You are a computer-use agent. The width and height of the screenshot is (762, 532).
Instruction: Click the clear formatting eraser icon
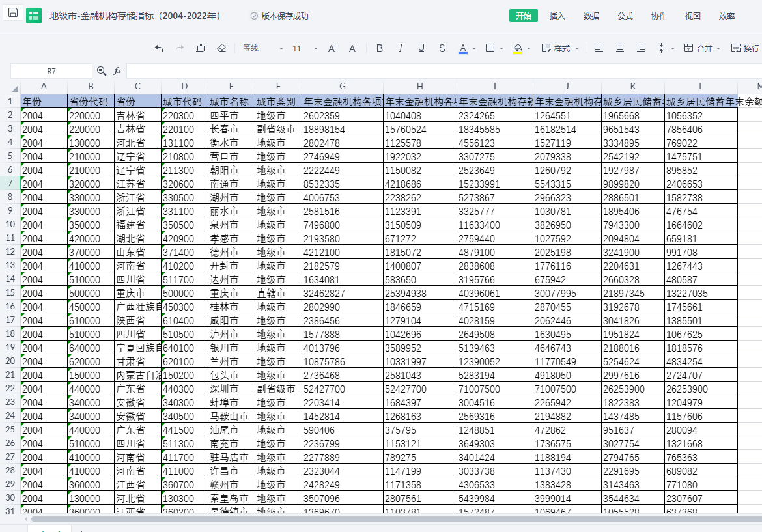click(221, 48)
